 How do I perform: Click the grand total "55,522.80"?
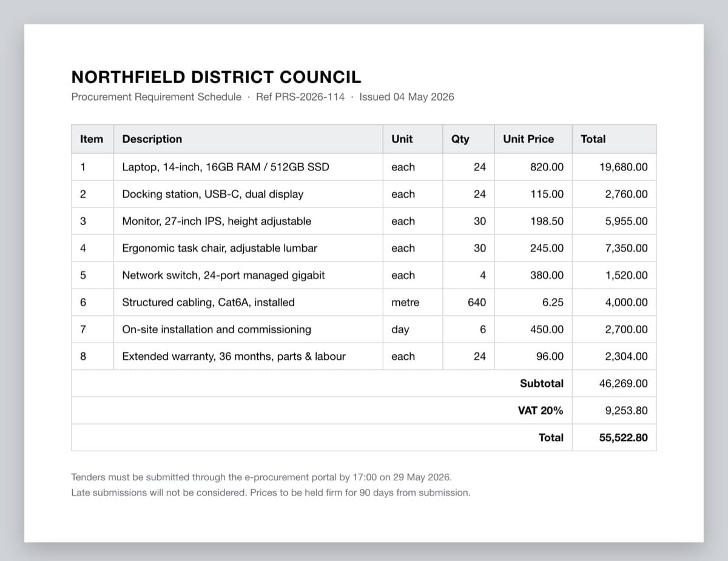click(624, 437)
